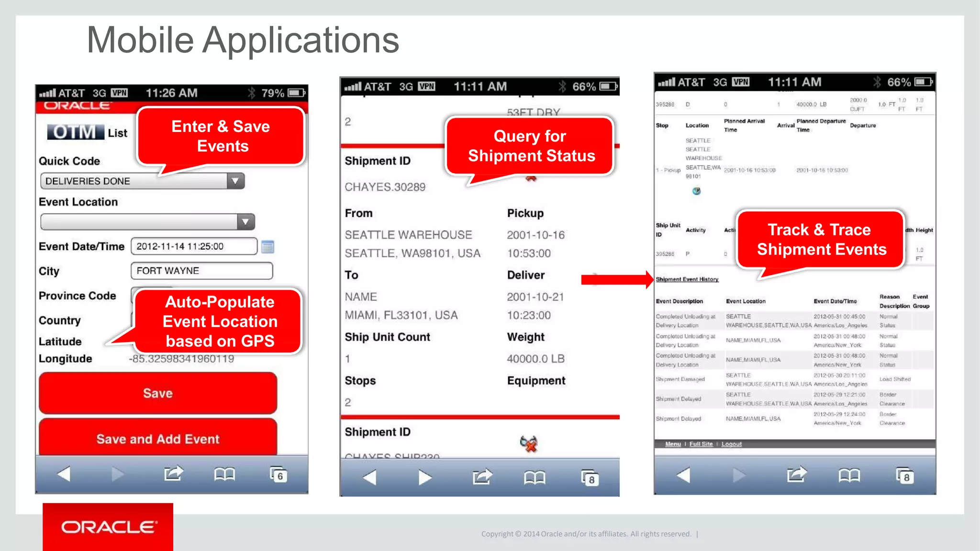
Task: Click globe icon under Seattle pickup stop
Action: coord(696,191)
